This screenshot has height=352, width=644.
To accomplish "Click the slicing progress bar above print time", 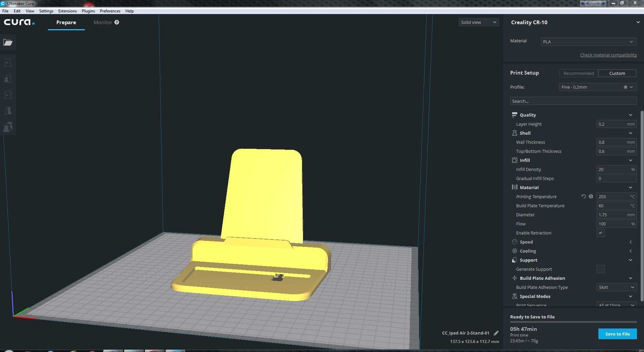I will coord(573,322).
